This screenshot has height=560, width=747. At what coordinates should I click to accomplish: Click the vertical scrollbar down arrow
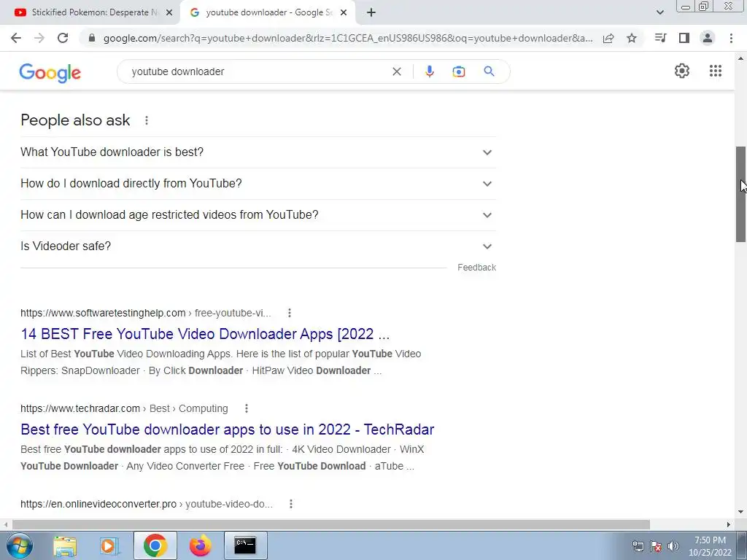coord(740,513)
